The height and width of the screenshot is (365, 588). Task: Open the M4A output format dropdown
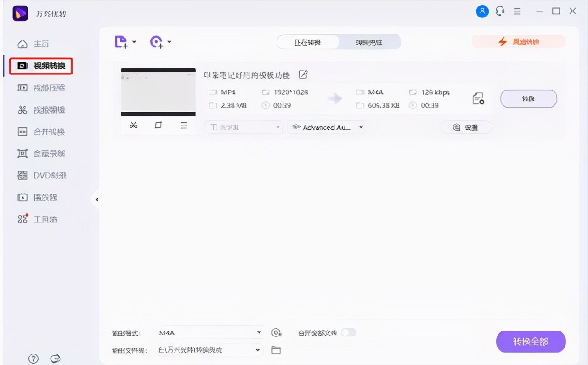tap(209, 332)
